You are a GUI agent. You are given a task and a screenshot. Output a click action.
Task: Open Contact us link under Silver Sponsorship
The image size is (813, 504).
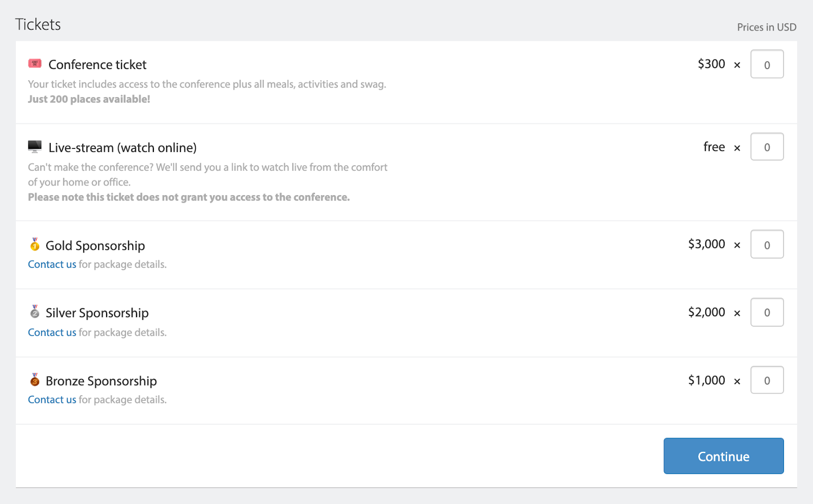click(x=52, y=332)
